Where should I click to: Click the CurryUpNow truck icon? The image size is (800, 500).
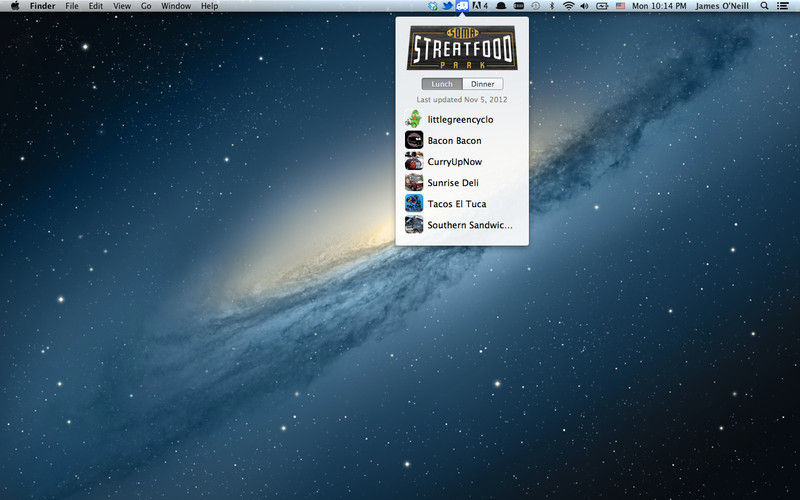(414, 161)
